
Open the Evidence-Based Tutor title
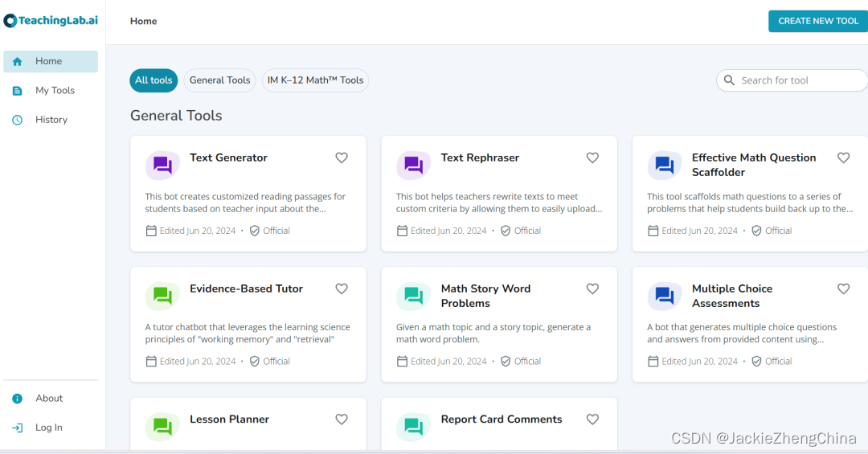(x=247, y=288)
